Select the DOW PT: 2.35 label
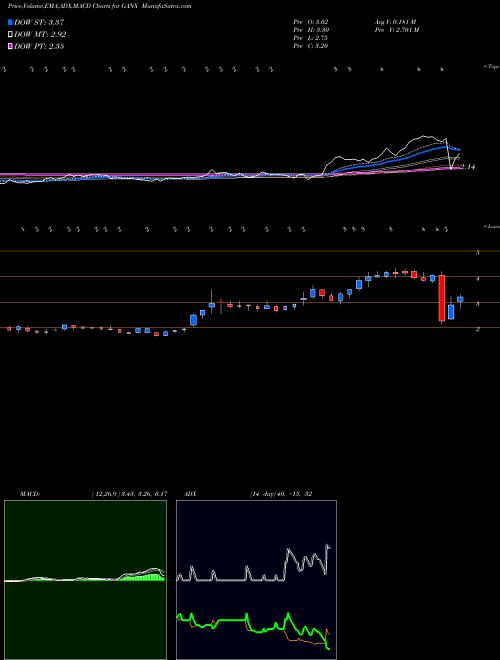The height and width of the screenshot is (660, 500). 39,46
